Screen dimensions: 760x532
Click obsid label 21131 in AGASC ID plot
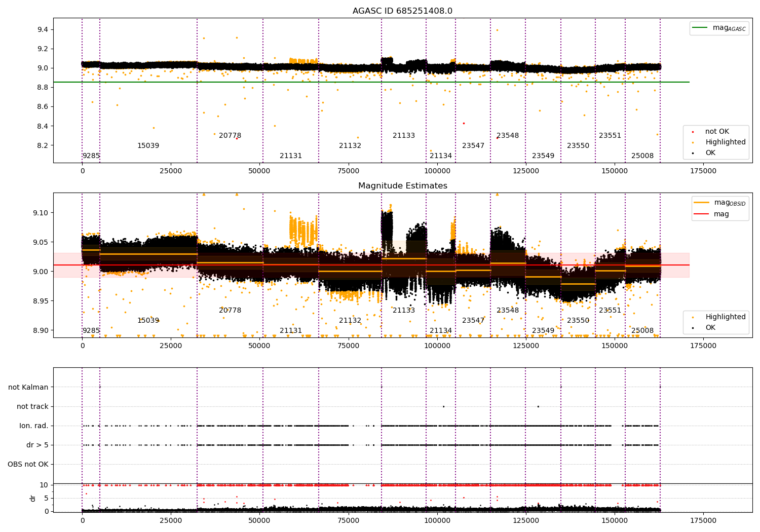coord(291,156)
